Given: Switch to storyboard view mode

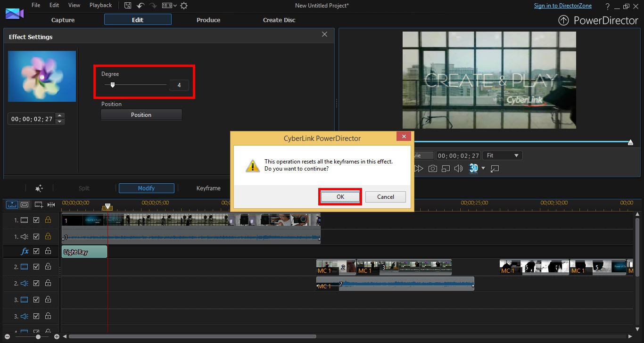Looking at the screenshot, I should 25,204.
